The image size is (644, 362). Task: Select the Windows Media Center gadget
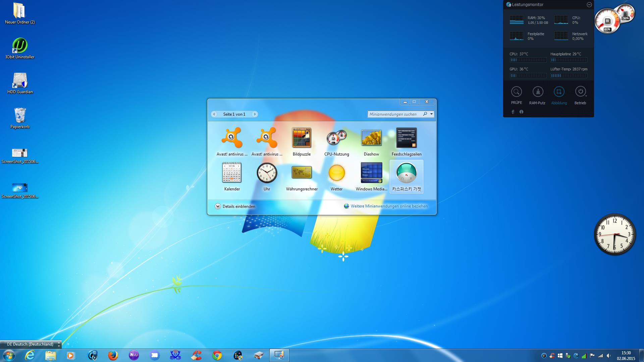click(x=371, y=176)
